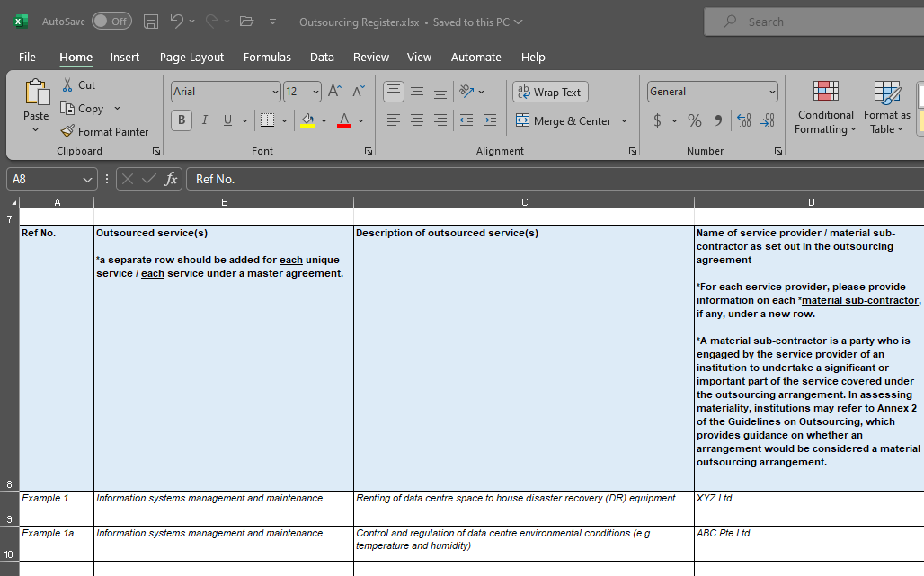
Task: Align text right icon
Action: tap(440, 120)
